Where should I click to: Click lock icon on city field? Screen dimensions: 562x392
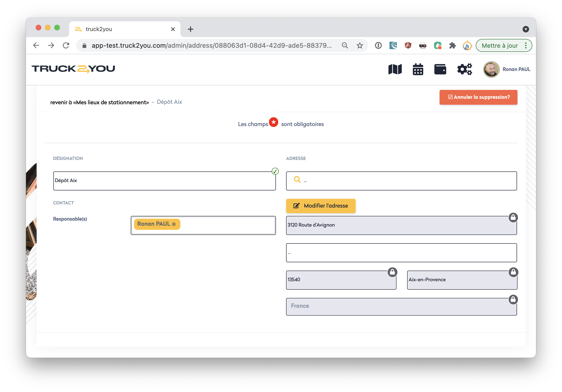[513, 272]
